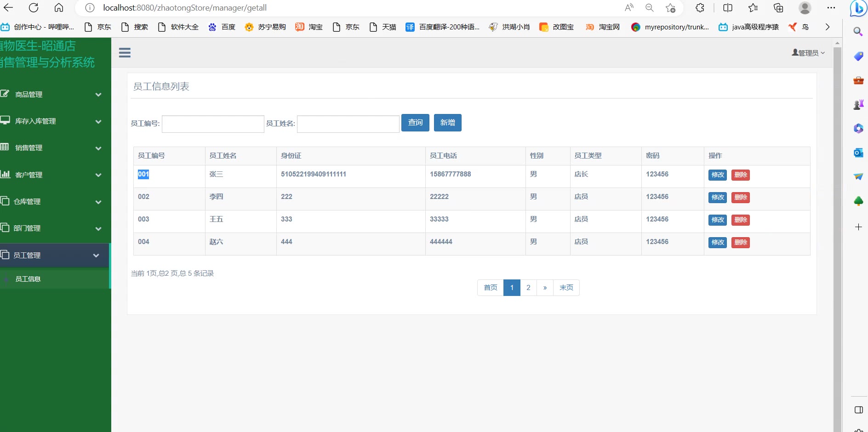Focus 员工编号 input field

pyautogui.click(x=213, y=124)
